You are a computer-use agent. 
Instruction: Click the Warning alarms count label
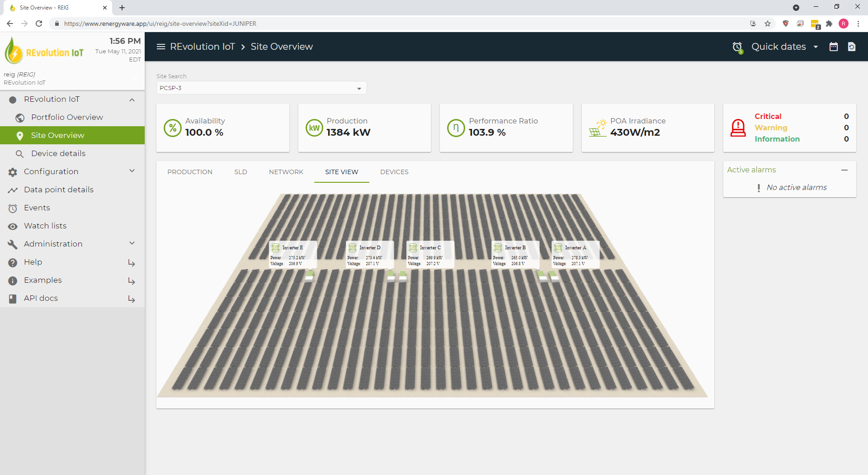coord(771,128)
